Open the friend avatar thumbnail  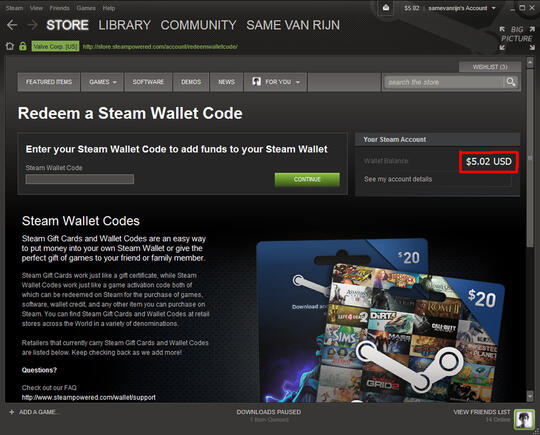pyautogui.click(x=524, y=419)
